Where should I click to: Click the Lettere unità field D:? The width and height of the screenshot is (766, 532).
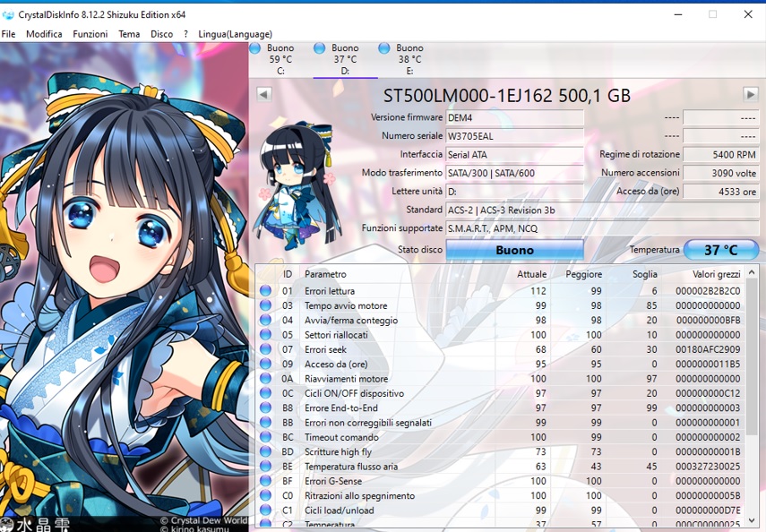515,192
